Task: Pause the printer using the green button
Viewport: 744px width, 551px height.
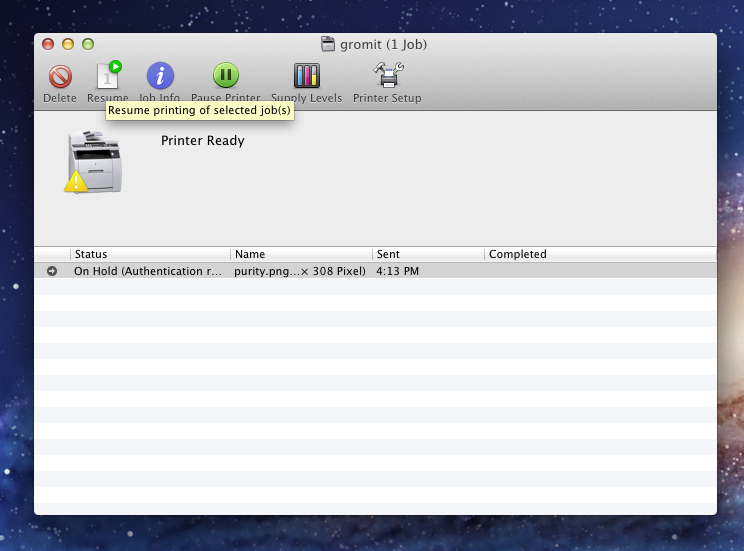Action: [225, 75]
